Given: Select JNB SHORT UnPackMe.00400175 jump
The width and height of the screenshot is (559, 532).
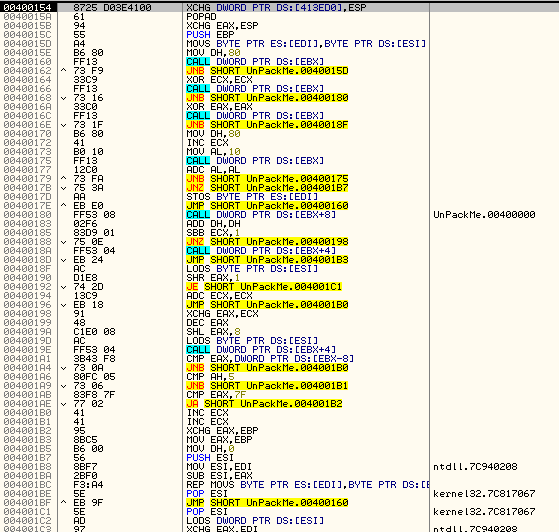Looking at the screenshot, I should [267, 179].
